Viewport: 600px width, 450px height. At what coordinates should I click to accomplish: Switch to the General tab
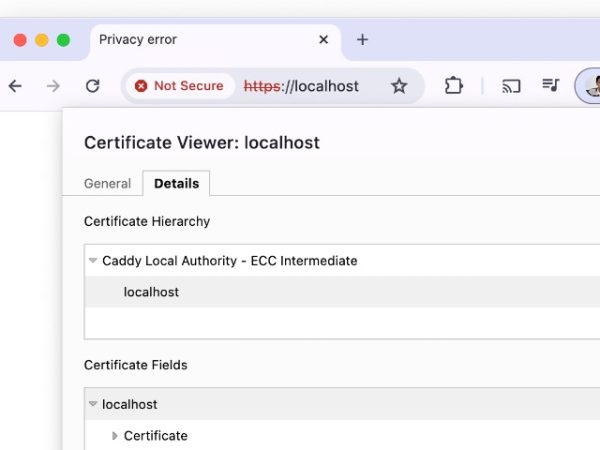(108, 184)
